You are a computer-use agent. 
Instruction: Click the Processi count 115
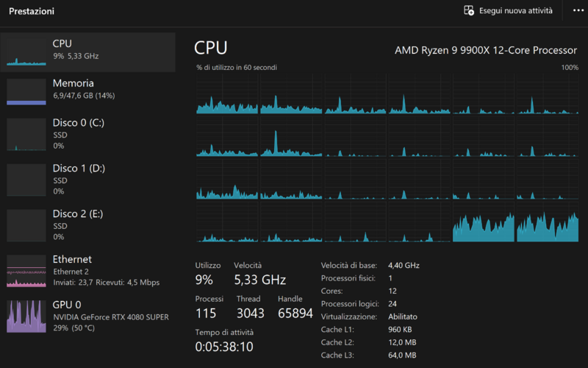click(207, 313)
